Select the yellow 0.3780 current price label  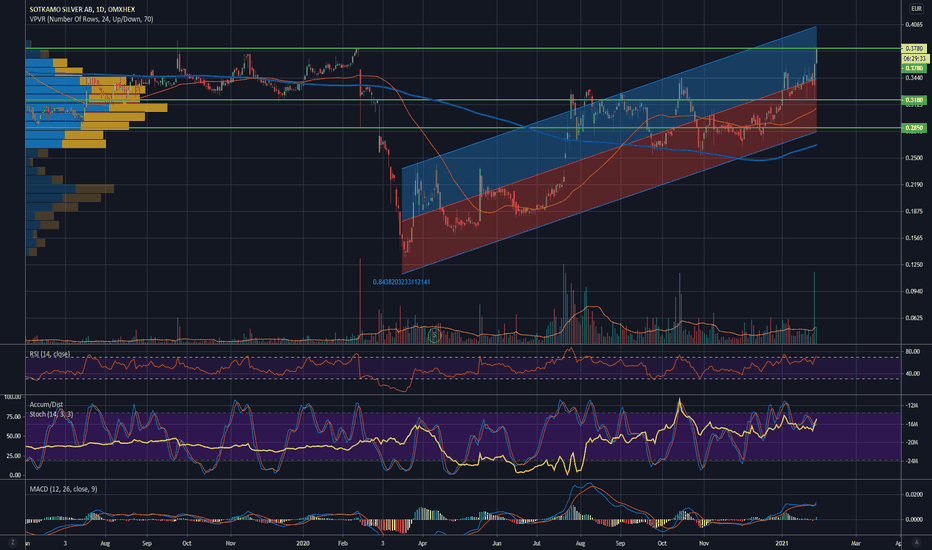point(914,48)
